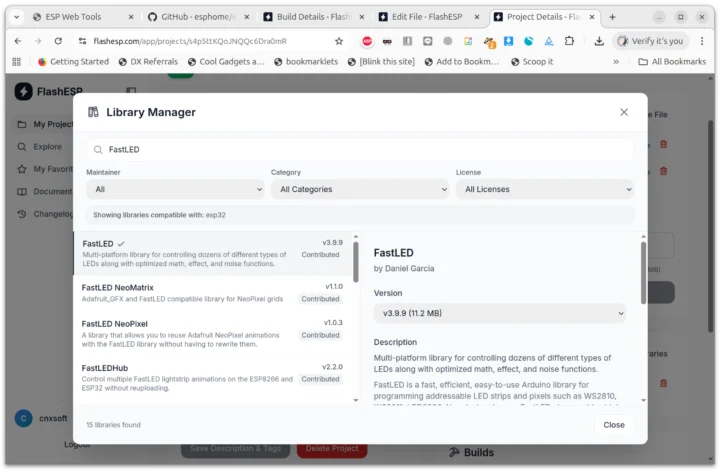Click the Delete Project button
This screenshot has width=720, height=471.
pyautogui.click(x=332, y=449)
